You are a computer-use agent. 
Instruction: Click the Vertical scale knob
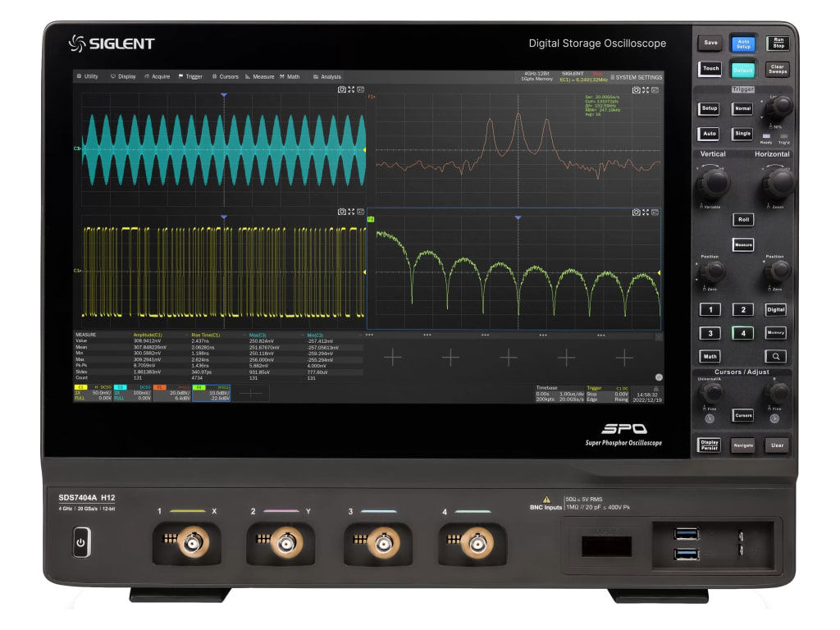point(713,183)
